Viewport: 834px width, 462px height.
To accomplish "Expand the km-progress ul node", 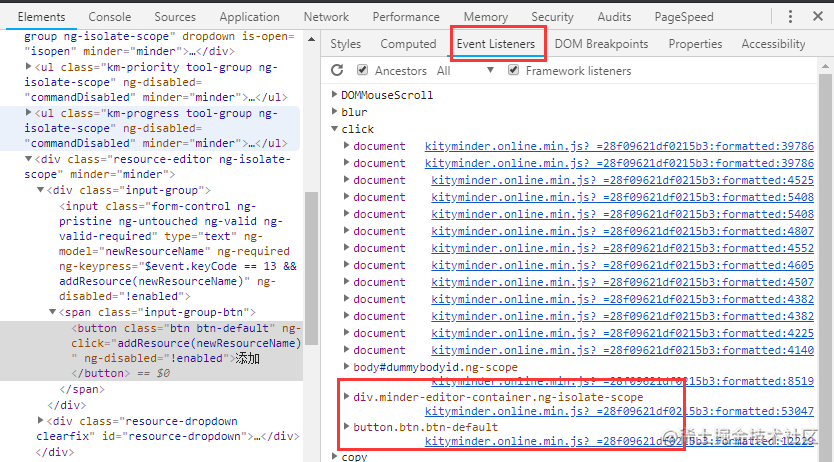I will (29, 113).
